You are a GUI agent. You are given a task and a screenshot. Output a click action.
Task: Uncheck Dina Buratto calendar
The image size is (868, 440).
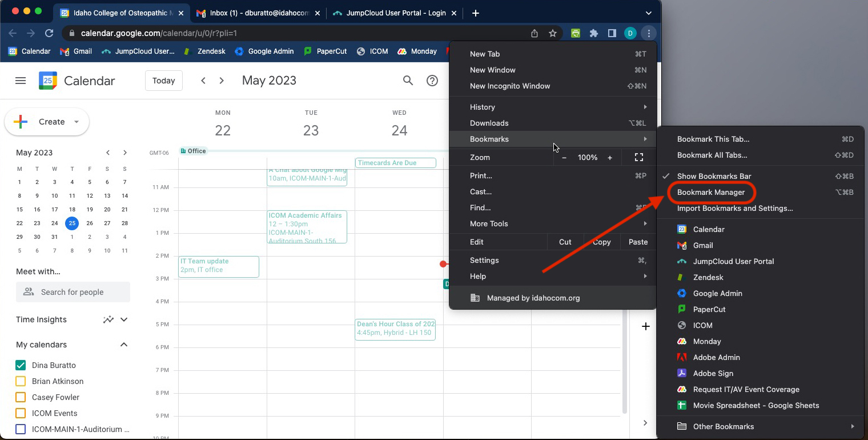pos(21,365)
